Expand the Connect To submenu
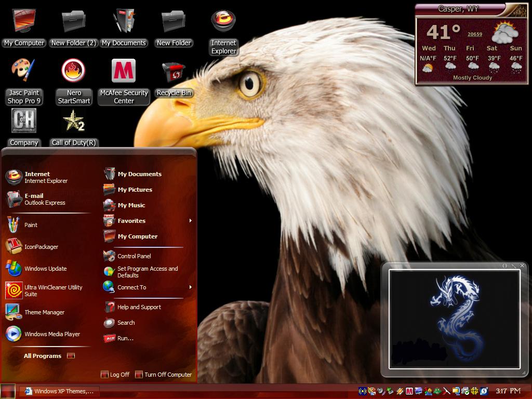This screenshot has height=399, width=532. pos(190,287)
